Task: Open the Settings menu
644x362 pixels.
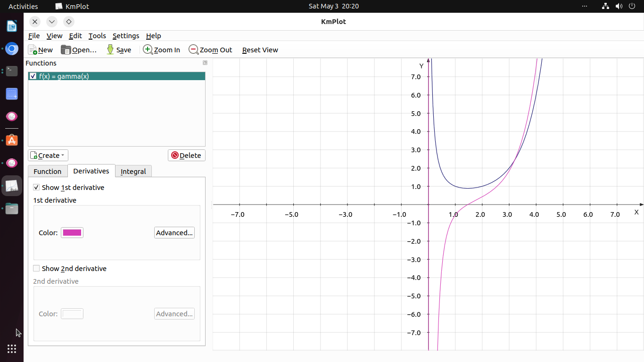Action: [126, 36]
